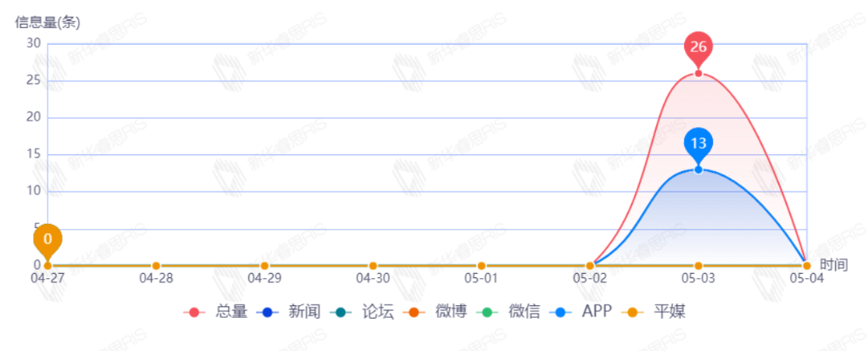Click the orange data point at 05-04
Viewport: 868px width, 351px height.
tap(806, 266)
